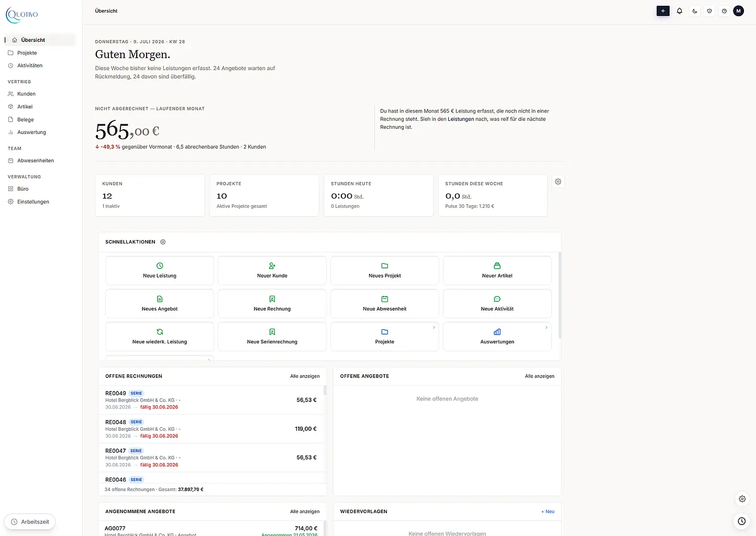Open the Kunden stat card showing 12
The width and height of the screenshot is (756, 536).
click(150, 195)
